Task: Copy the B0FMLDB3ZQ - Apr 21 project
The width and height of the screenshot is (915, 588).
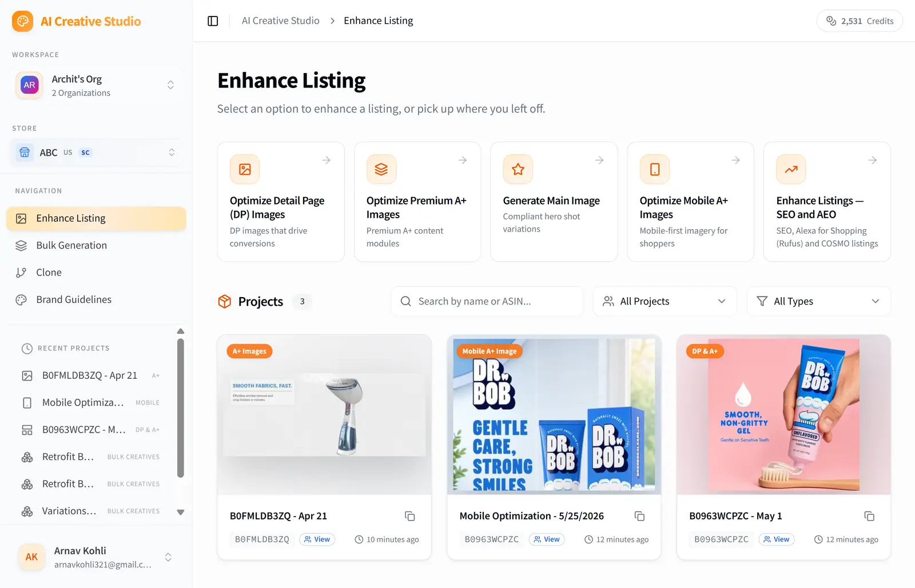Action: 410,516
